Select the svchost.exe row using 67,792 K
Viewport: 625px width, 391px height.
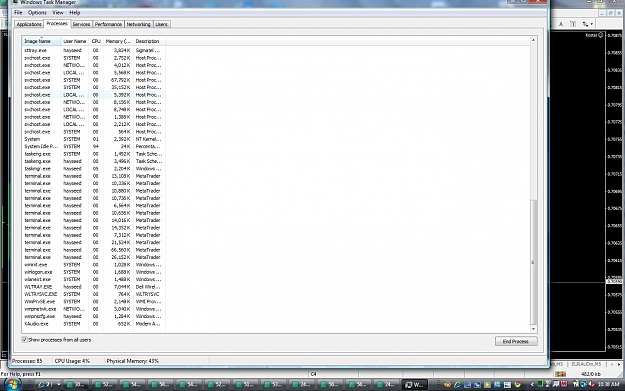[94, 80]
